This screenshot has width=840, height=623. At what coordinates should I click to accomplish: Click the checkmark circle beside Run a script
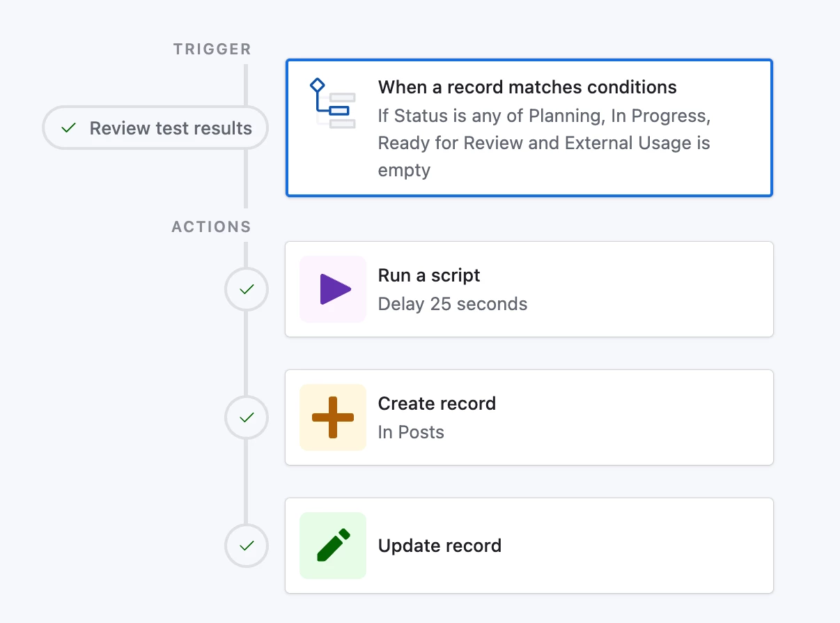246,289
